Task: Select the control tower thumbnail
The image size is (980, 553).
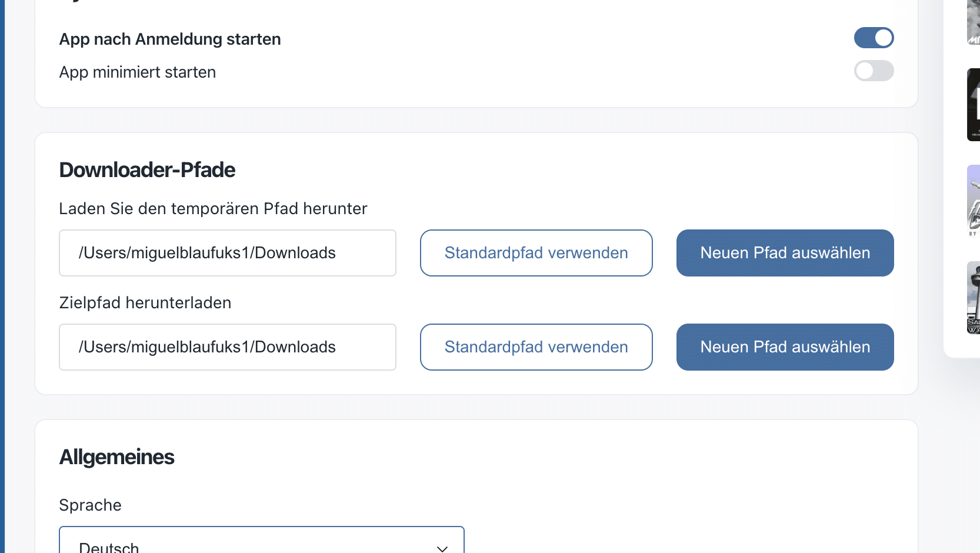Action: pos(974,298)
